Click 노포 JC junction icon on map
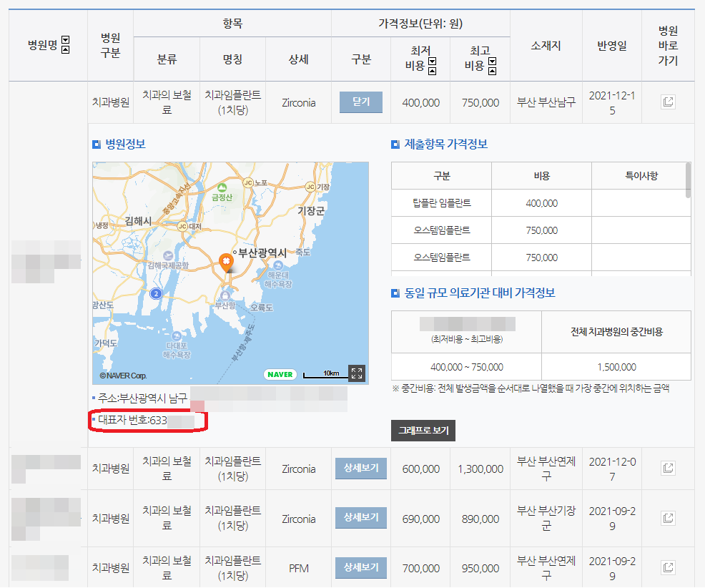The image size is (705, 588). [x=248, y=182]
